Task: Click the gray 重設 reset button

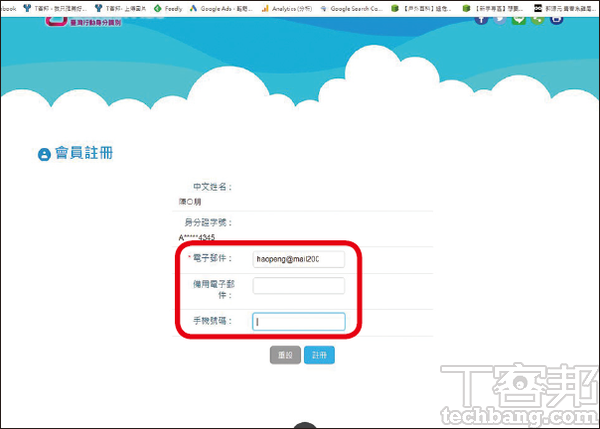Action: point(285,355)
